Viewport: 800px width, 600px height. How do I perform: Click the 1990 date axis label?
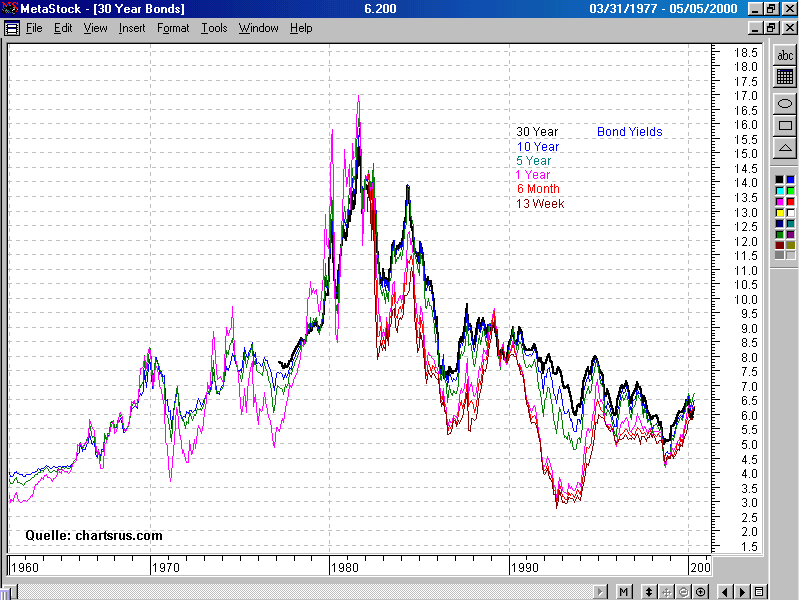[x=525, y=567]
